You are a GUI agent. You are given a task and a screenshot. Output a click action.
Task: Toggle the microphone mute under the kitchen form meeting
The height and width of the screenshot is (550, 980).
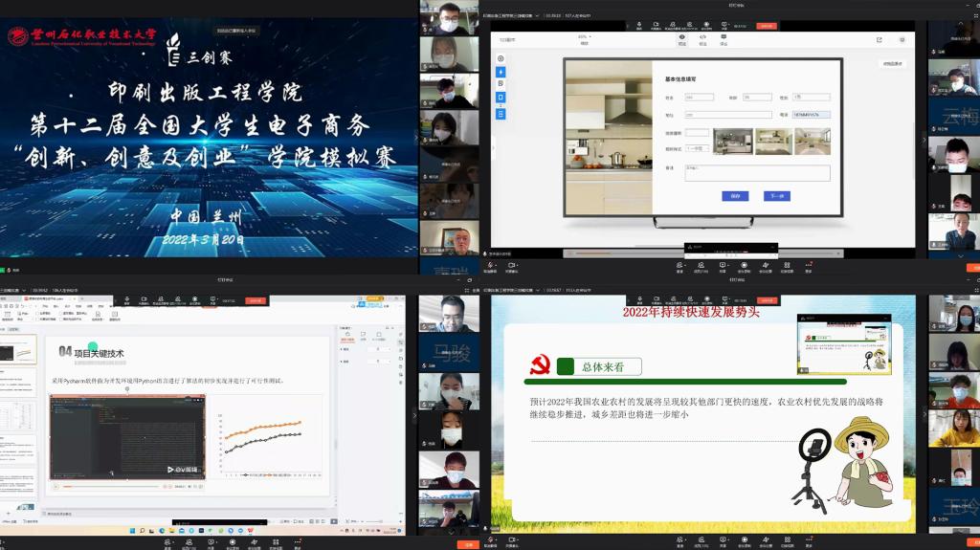(x=491, y=266)
